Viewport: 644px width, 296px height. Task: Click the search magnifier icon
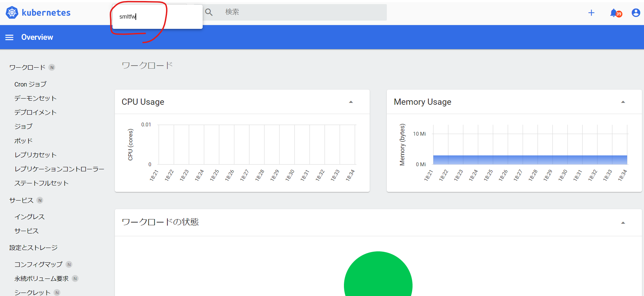(x=209, y=12)
